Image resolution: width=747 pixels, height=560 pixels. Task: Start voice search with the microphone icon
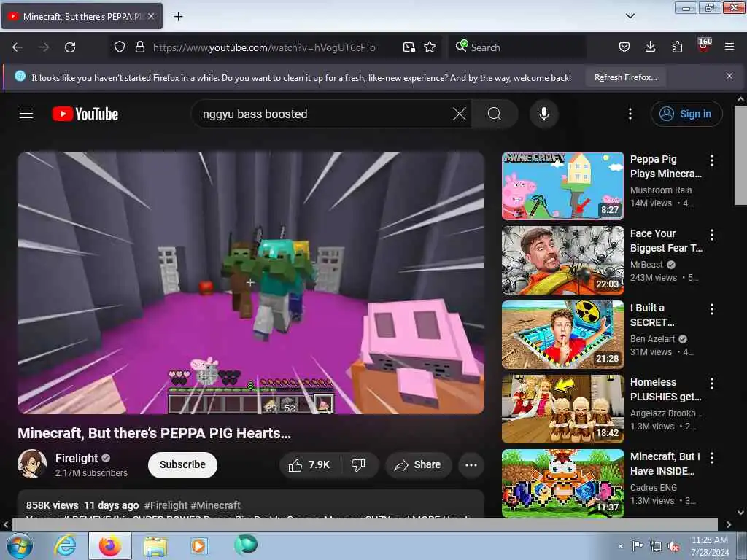tap(543, 114)
